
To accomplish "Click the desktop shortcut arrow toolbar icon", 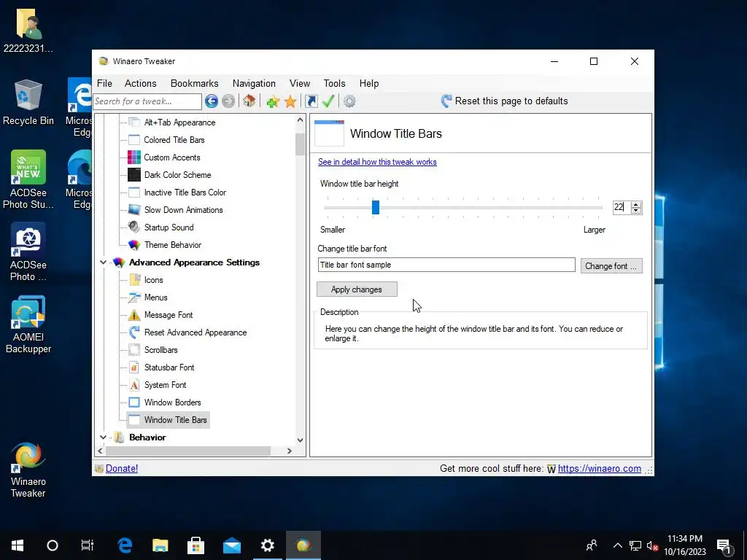I will (x=311, y=101).
